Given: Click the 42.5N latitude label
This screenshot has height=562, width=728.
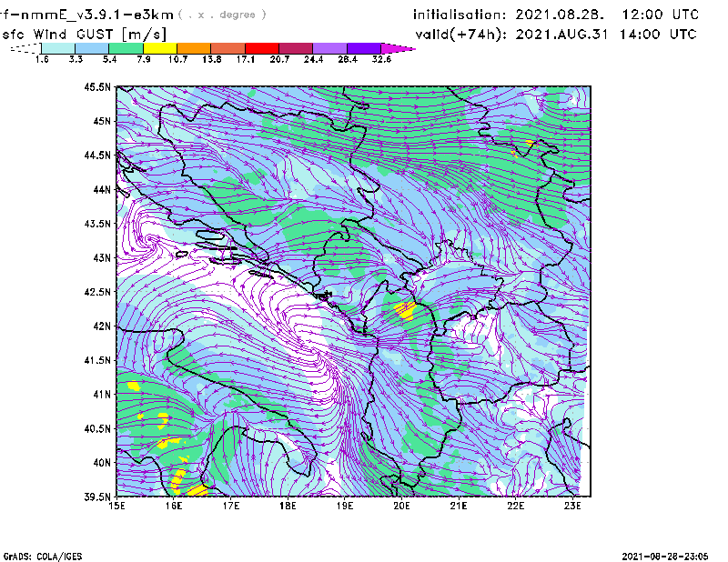Looking at the screenshot, I should pos(97,292).
